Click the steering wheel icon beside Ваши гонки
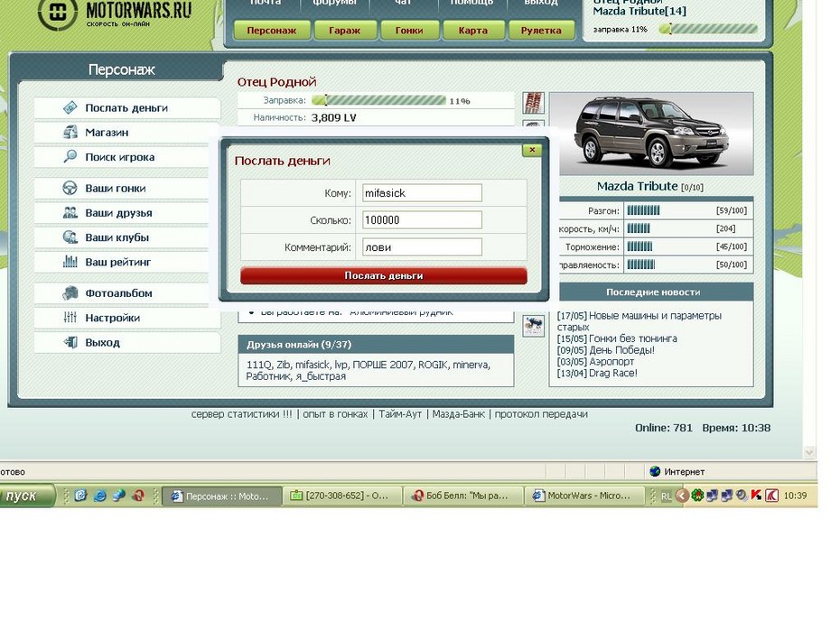 pos(70,188)
